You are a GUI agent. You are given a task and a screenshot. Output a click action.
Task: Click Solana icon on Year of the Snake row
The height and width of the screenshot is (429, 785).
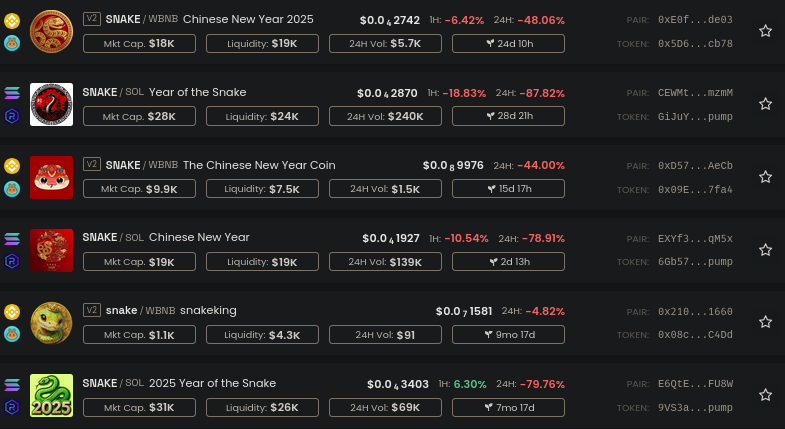pyautogui.click(x=12, y=93)
